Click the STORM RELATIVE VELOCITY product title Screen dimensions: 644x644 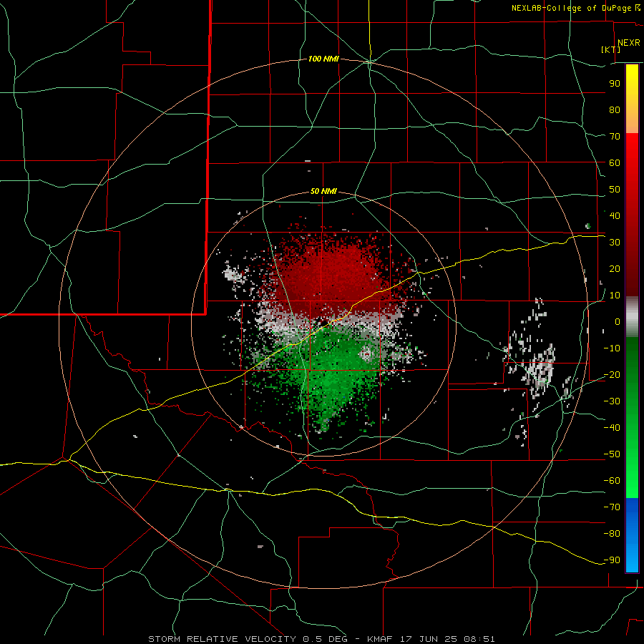coord(222,639)
